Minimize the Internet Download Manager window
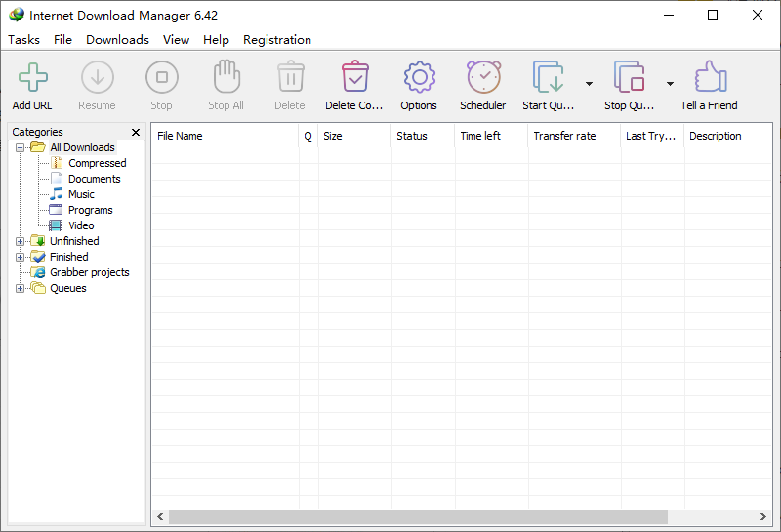Viewport: 781px width, 532px height. (x=669, y=15)
